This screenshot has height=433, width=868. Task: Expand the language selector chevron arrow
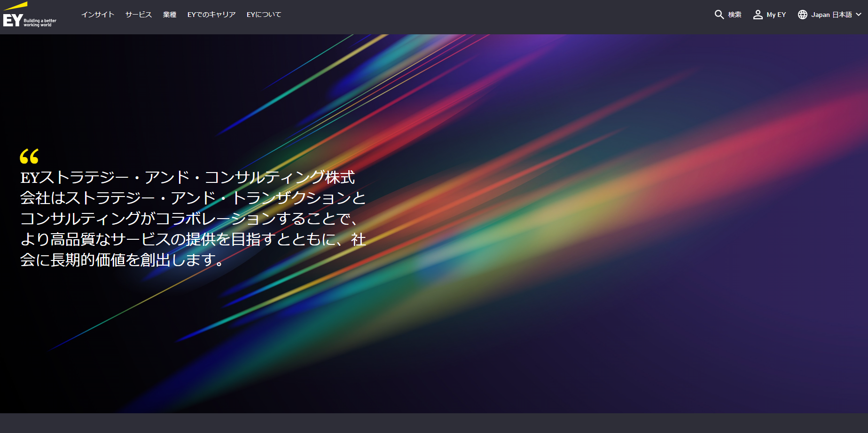coord(859,15)
